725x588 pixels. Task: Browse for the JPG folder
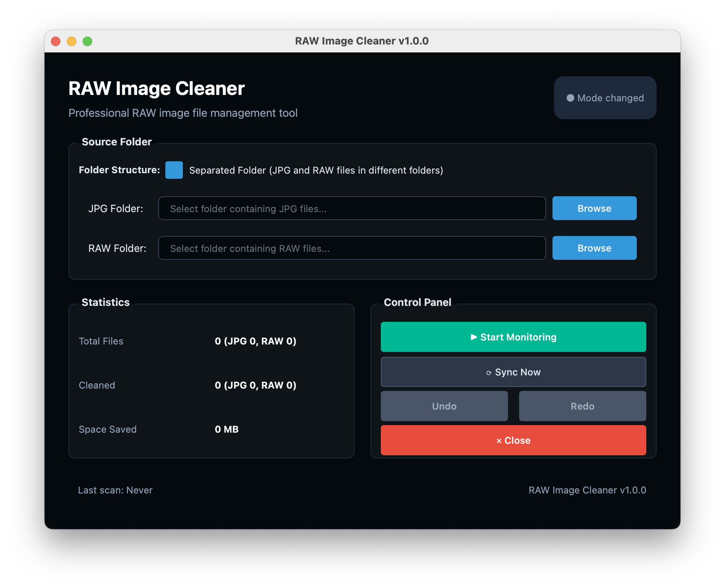(x=594, y=208)
